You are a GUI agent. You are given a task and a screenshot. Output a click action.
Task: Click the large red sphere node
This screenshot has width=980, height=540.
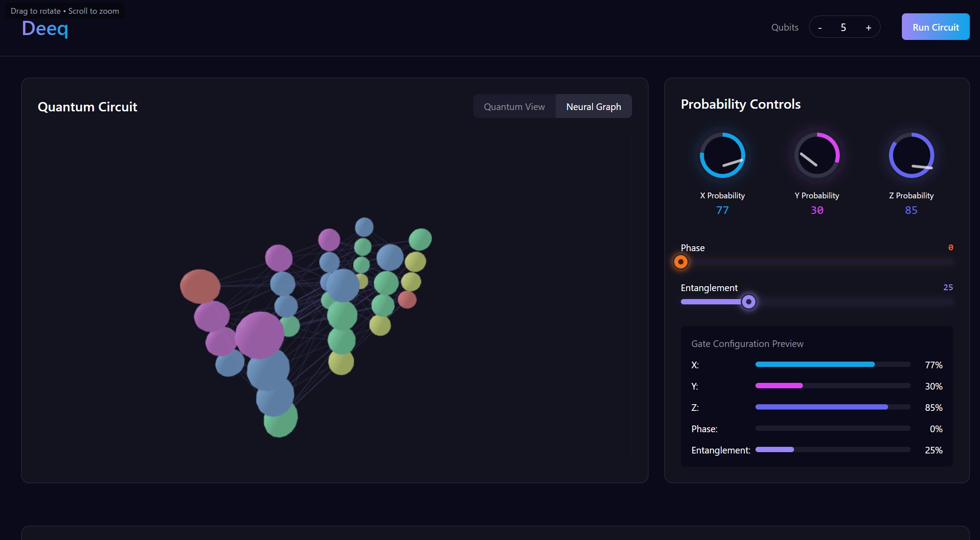[x=200, y=286]
